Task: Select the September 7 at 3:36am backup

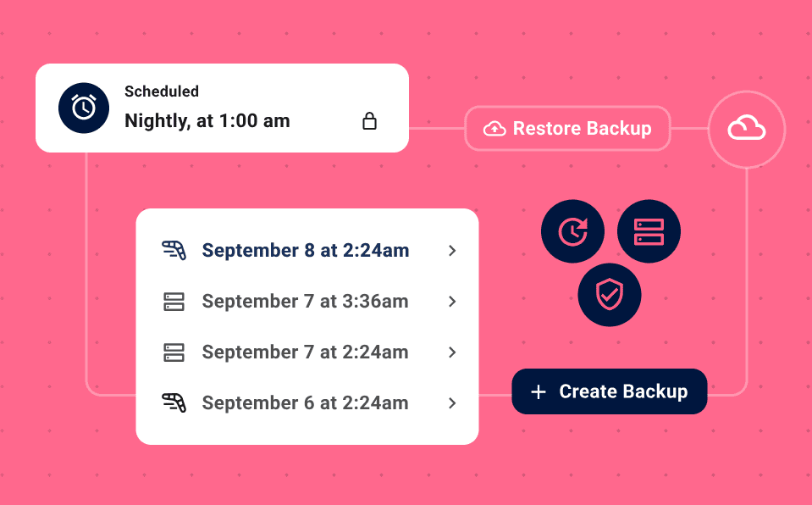Action: tap(307, 302)
